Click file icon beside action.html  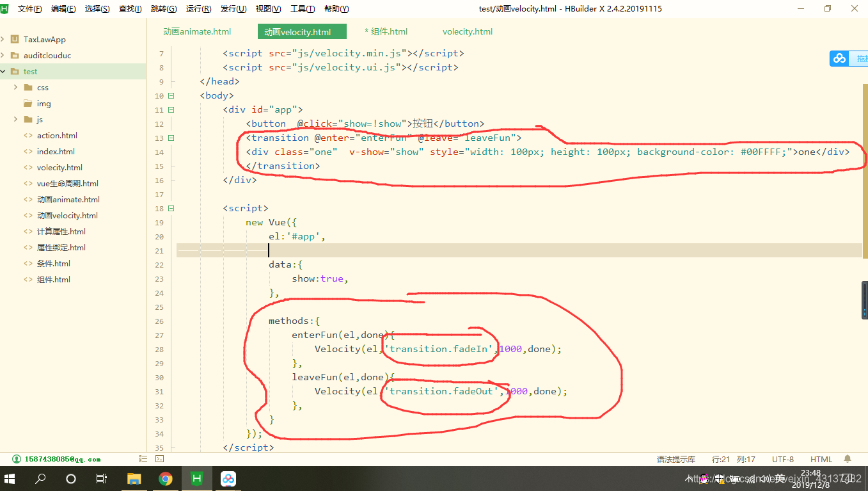pos(28,136)
